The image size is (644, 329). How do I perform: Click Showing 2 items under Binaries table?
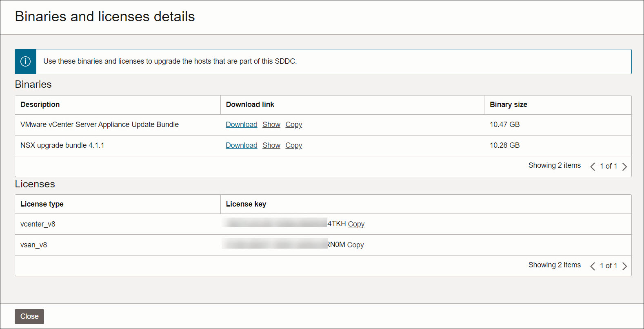coord(555,165)
